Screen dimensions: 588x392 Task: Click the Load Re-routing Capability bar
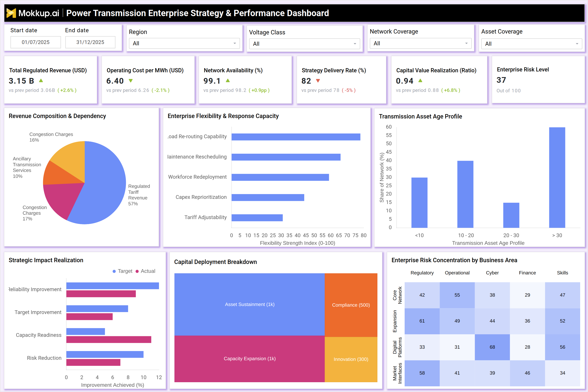point(296,137)
